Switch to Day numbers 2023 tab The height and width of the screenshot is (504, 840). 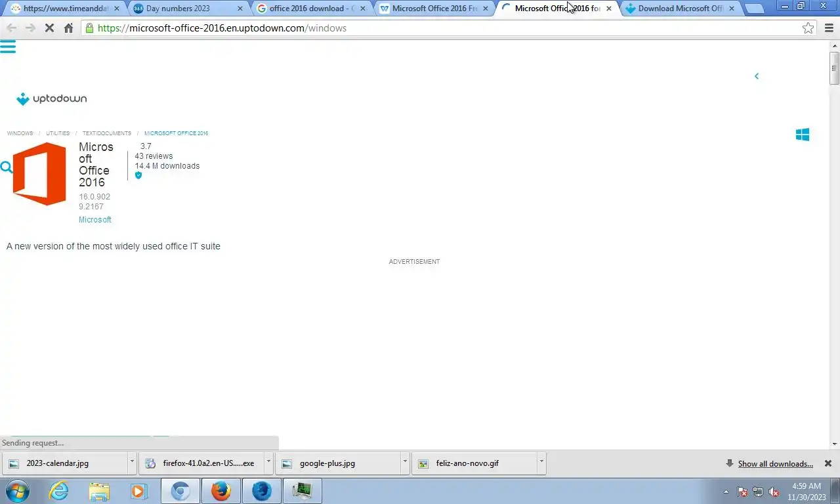(x=187, y=9)
